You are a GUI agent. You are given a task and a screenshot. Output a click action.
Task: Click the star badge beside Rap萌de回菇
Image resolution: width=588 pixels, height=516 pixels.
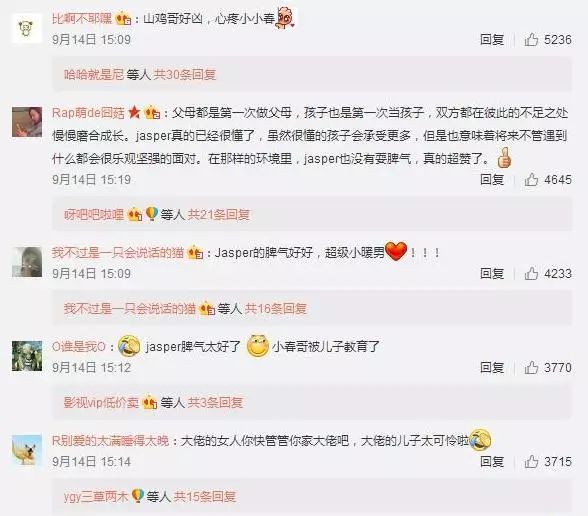[134, 112]
